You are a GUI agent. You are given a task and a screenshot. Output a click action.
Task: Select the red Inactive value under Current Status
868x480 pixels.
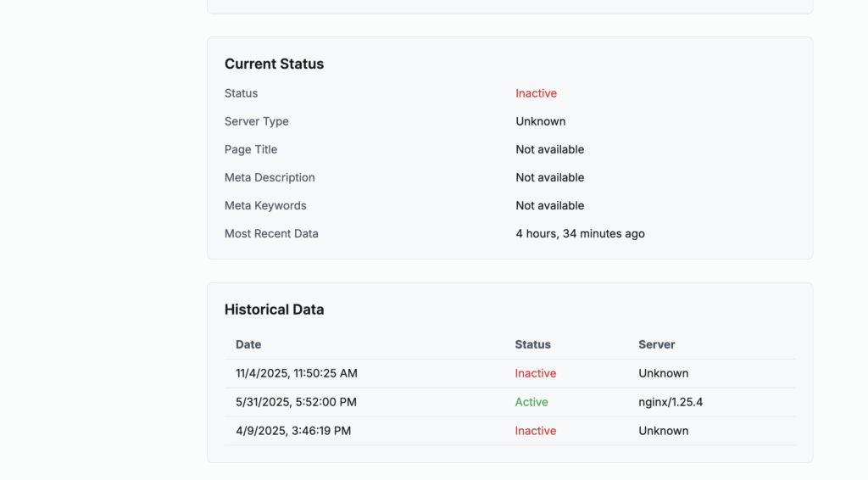[536, 93]
